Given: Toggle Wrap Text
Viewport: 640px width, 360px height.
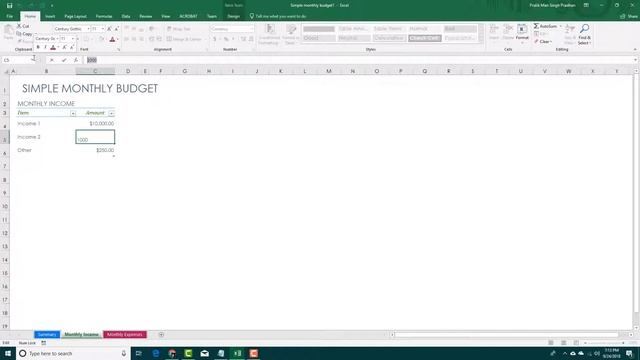Looking at the screenshot, I should (179, 29).
